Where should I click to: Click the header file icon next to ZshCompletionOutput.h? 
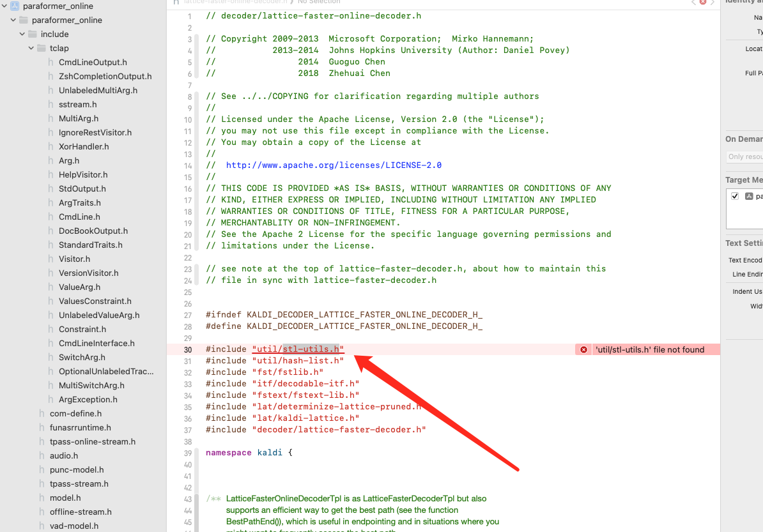coord(50,77)
